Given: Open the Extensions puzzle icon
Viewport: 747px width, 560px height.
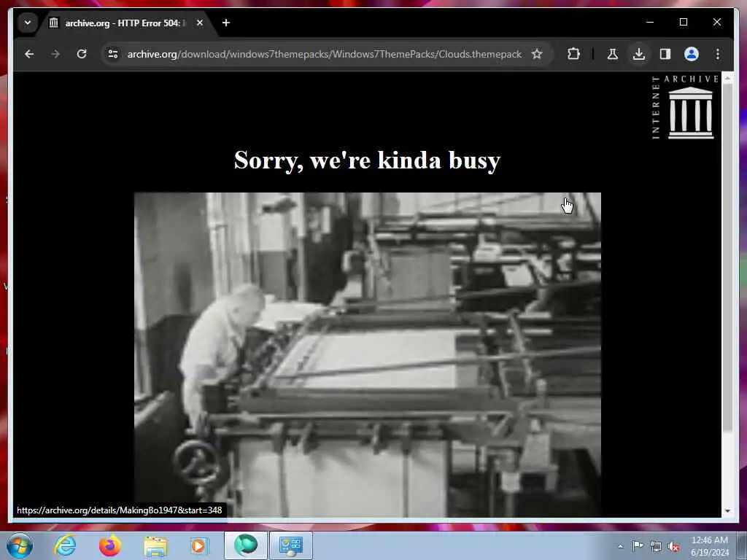Looking at the screenshot, I should coord(573,54).
